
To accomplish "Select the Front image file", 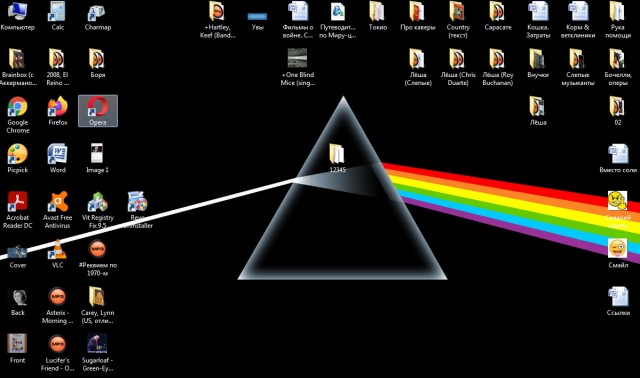I will pos(17,349).
